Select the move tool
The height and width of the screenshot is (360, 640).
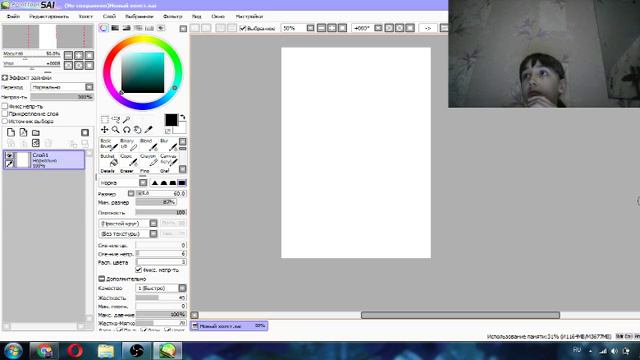tap(105, 129)
